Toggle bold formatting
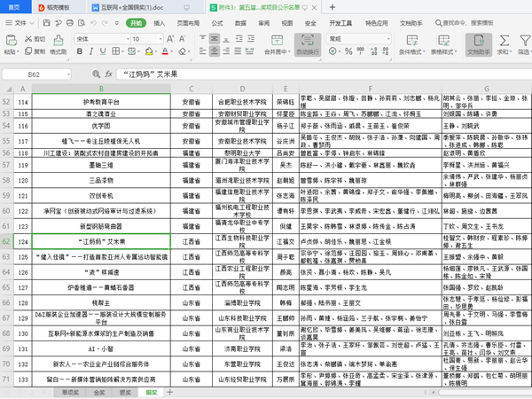 point(80,51)
